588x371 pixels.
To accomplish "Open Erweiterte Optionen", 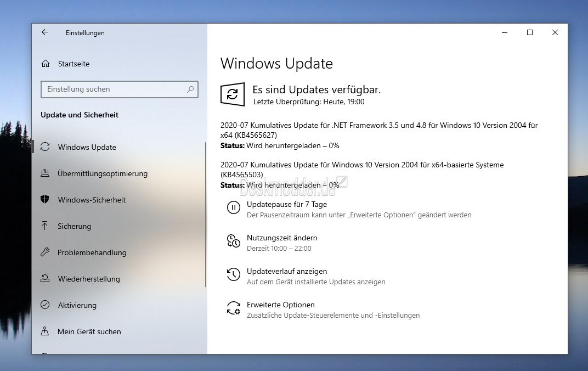I will tap(280, 305).
